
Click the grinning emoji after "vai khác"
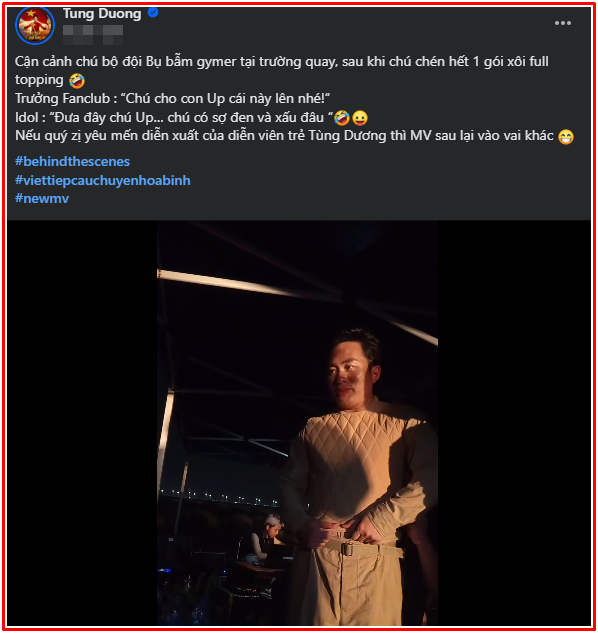tap(566, 136)
